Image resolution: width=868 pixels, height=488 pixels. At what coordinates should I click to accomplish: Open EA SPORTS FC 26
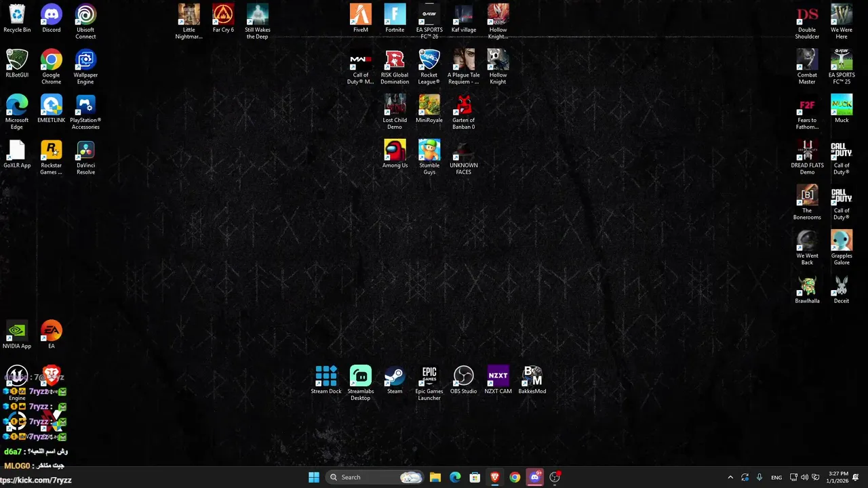pyautogui.click(x=429, y=22)
